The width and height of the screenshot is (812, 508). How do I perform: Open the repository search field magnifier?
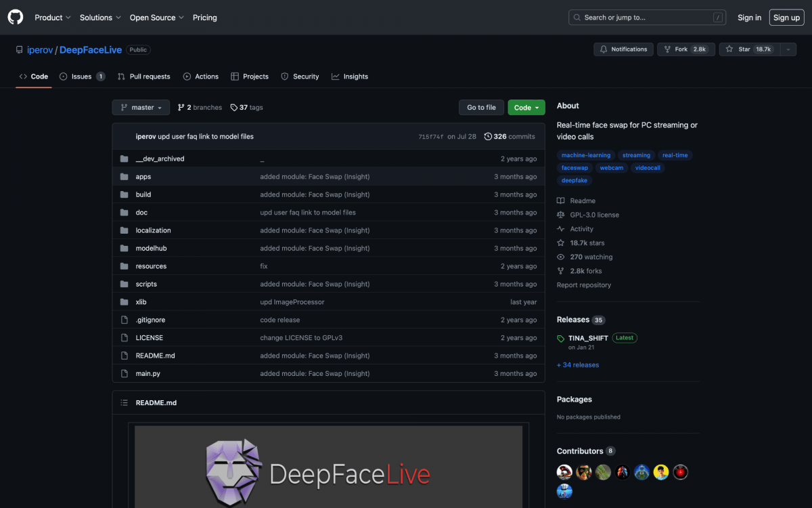tap(576, 17)
